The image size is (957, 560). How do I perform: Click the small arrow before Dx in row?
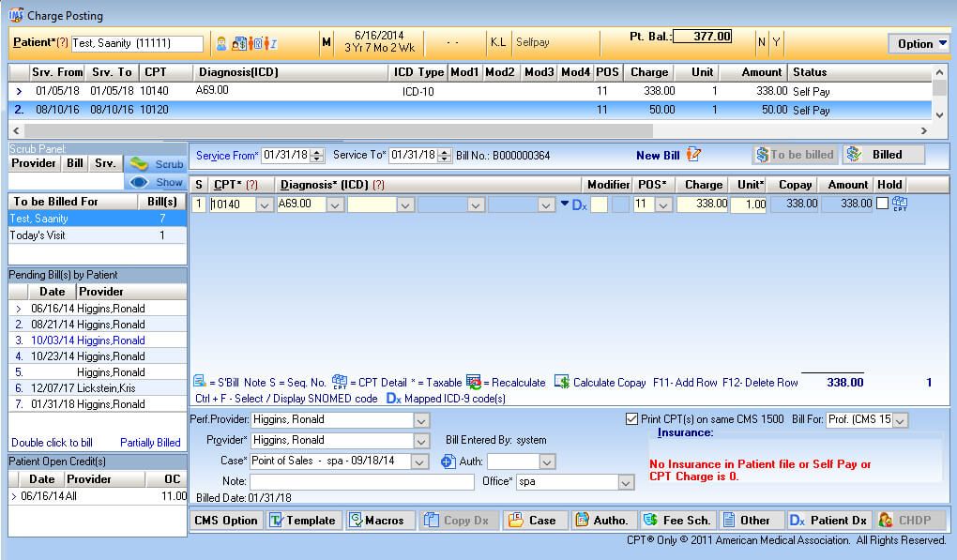tap(565, 204)
